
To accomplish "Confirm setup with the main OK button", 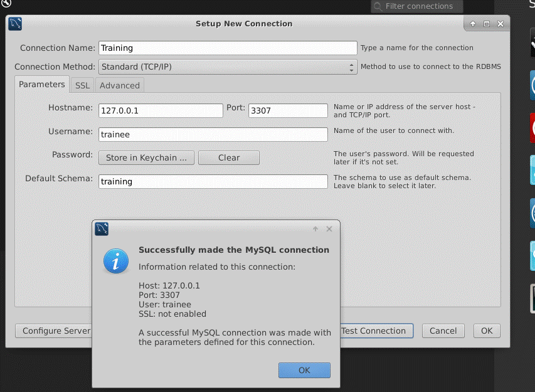I will coord(487,331).
